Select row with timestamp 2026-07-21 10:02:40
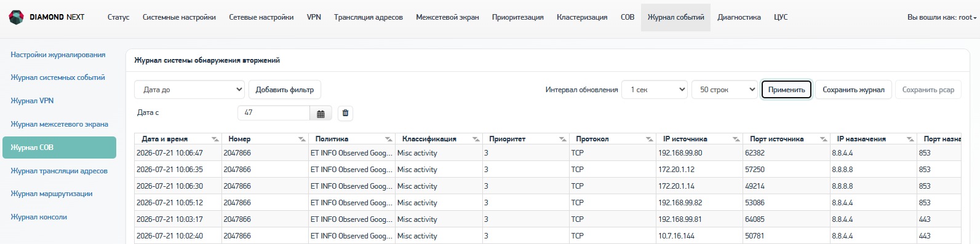This screenshot has height=244, width=980. pos(548,236)
